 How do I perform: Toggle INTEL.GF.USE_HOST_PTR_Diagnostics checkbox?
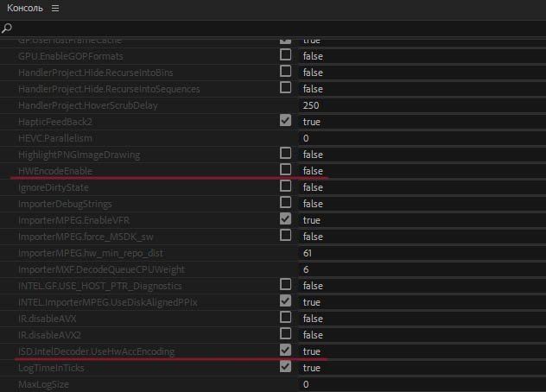[x=286, y=284]
